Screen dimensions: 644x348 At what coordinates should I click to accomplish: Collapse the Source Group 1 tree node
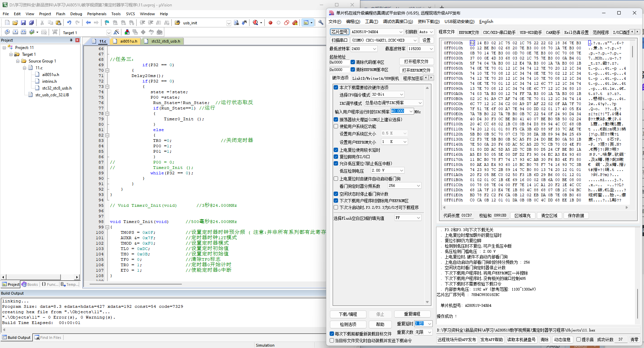tap(18, 61)
